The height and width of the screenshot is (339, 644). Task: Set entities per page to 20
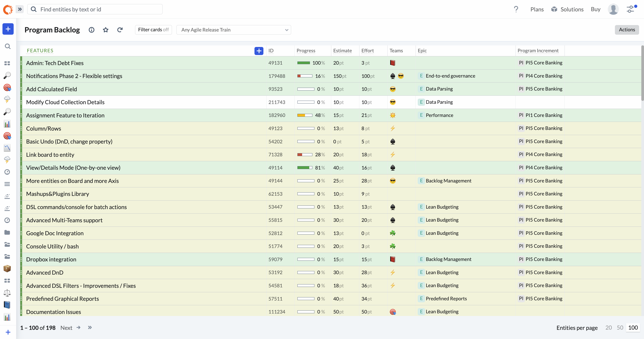[x=608, y=328]
